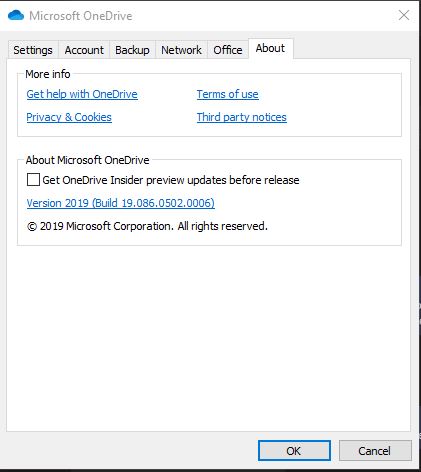Close the Microsoft OneDrive dialog window
Screen dimensions: 421x472
pyautogui.click(x=404, y=15)
